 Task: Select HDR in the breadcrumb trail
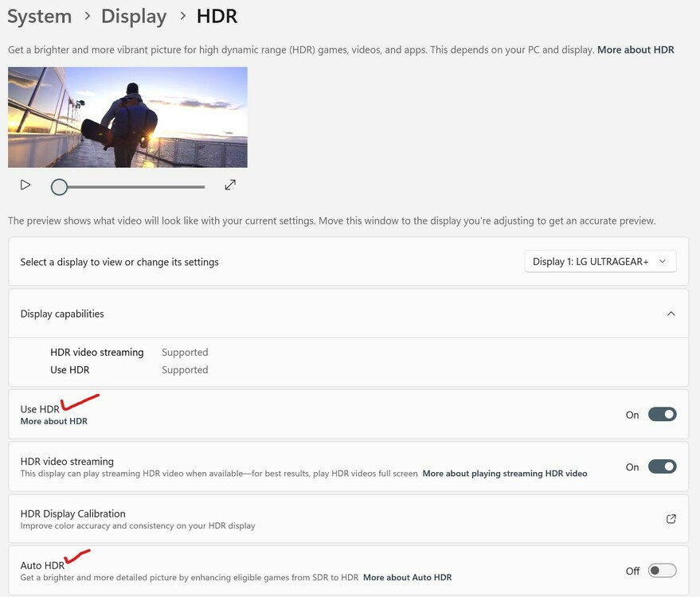click(216, 16)
